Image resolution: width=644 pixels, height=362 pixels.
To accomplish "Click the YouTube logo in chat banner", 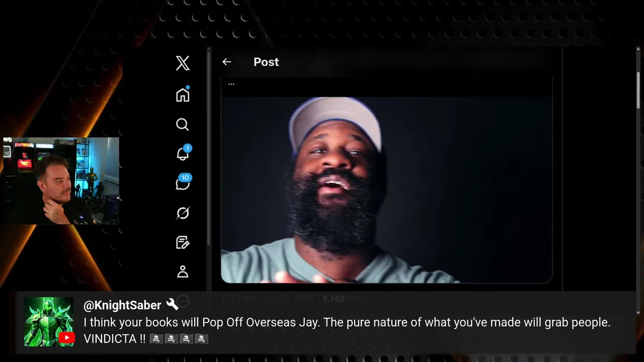I will point(66,338).
